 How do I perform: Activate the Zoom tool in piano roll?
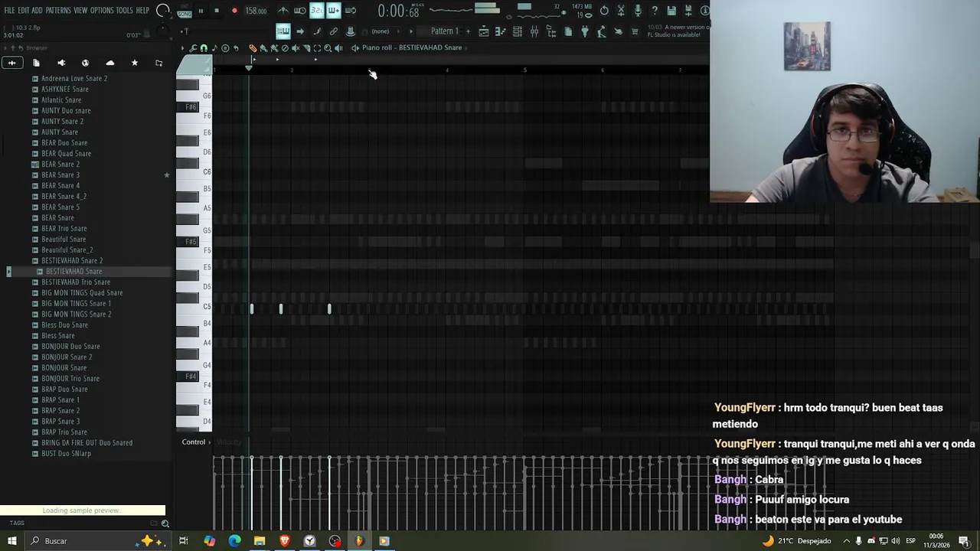328,47
